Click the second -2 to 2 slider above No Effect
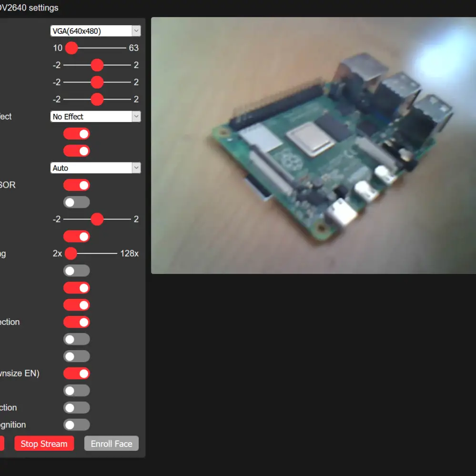The height and width of the screenshot is (476, 476). (x=97, y=82)
